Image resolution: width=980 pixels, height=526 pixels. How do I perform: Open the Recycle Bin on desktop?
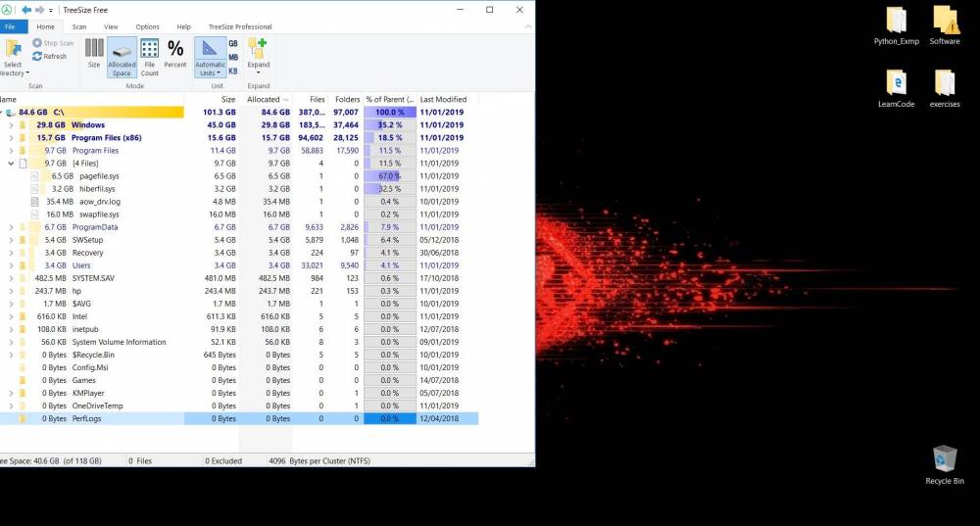(x=945, y=465)
